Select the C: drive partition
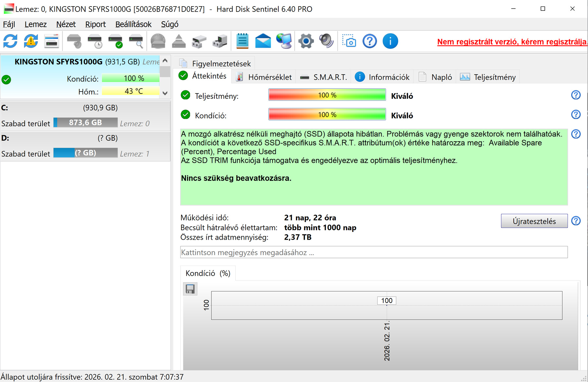Image resolution: width=588 pixels, height=382 pixels. (x=85, y=116)
